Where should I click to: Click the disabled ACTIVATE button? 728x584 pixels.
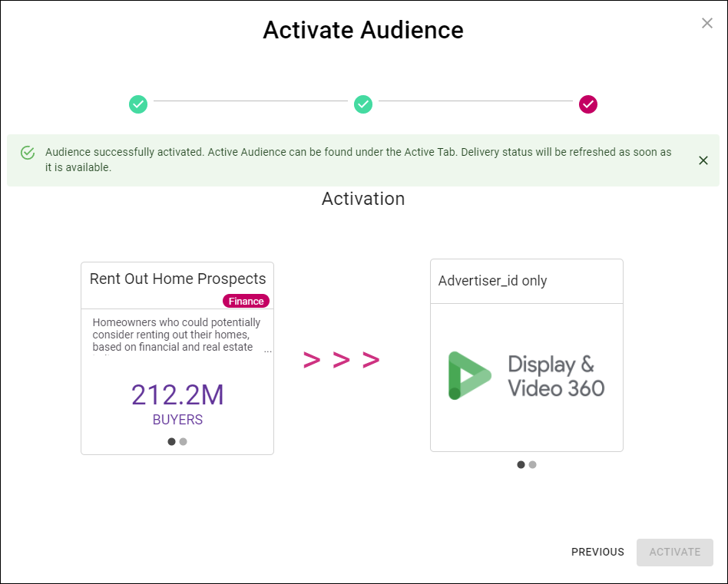pyautogui.click(x=674, y=552)
